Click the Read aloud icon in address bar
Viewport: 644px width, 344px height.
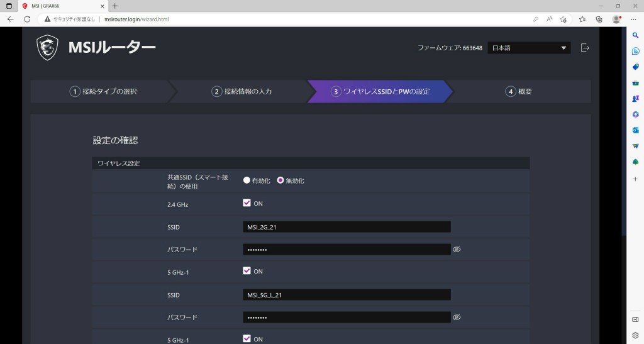coord(549,19)
